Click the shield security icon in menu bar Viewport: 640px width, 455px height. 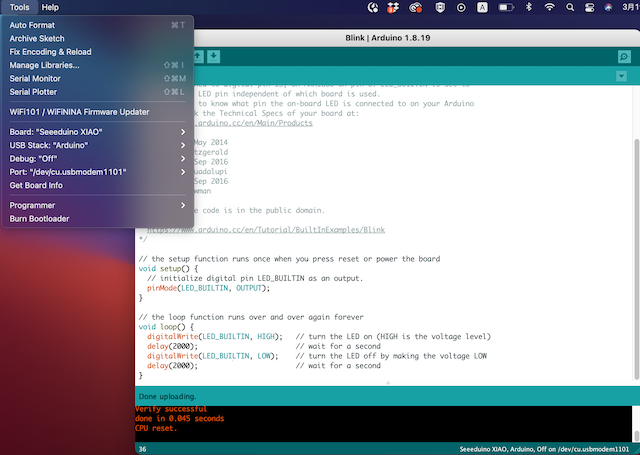pyautogui.click(x=440, y=7)
